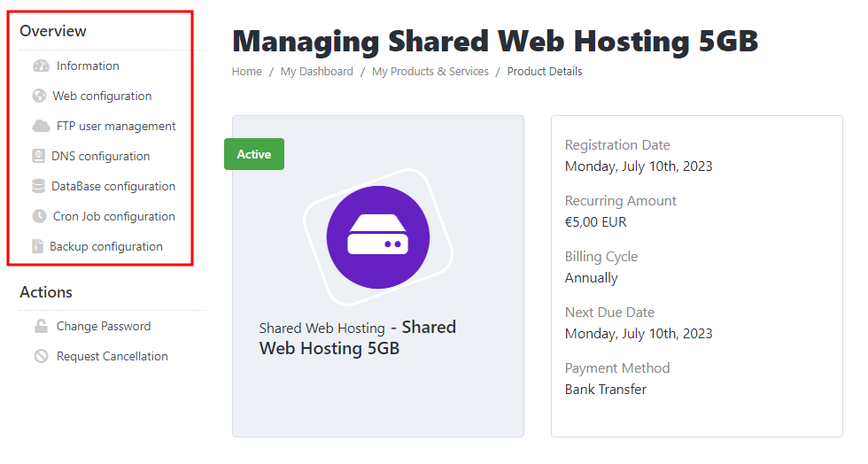Screen dimensions: 868x464
Task: Click the Request Cancellation link
Action: (x=112, y=356)
